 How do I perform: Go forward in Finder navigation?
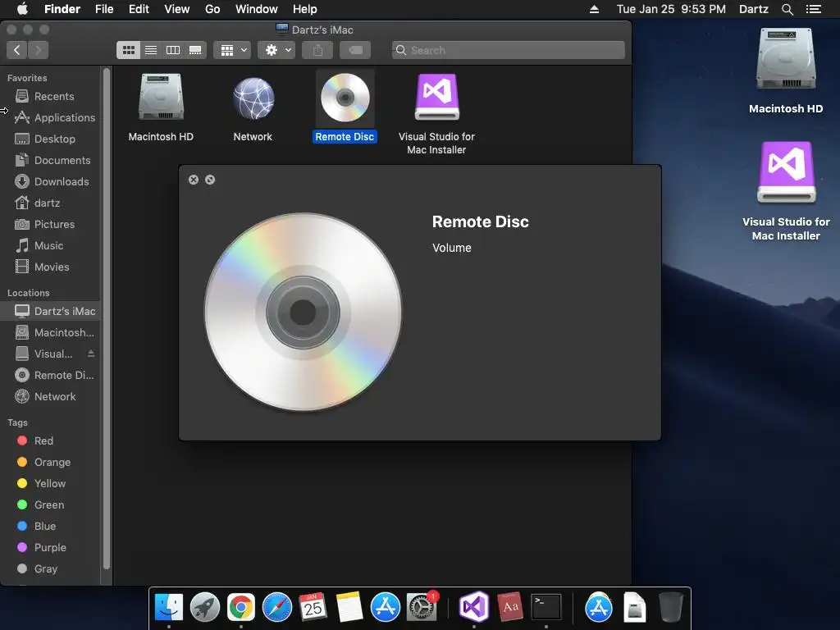pos(38,50)
